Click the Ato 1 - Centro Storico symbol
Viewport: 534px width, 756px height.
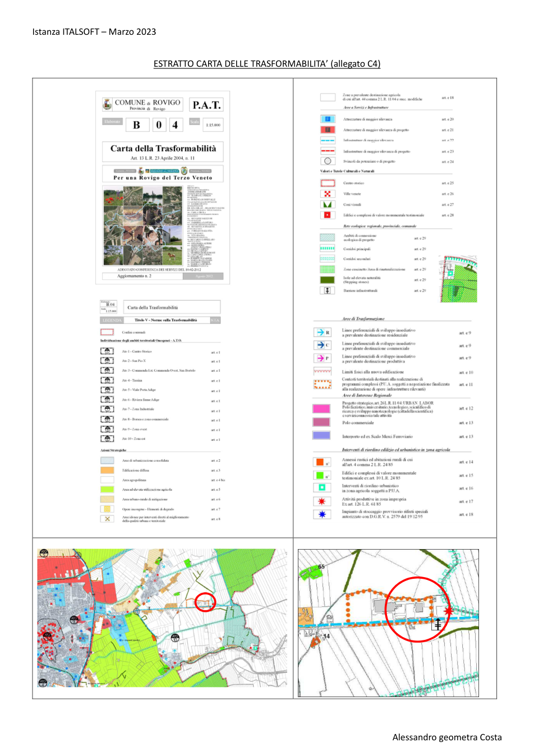click(x=107, y=351)
